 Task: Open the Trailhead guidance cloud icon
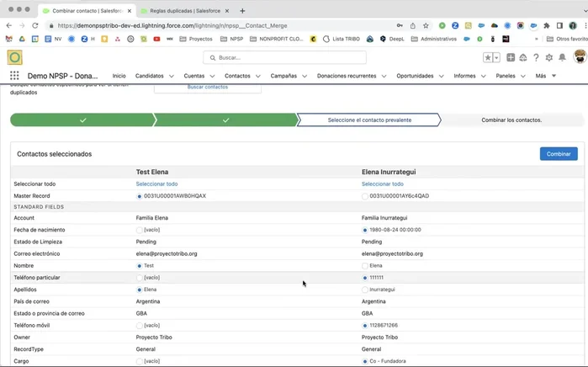pos(523,57)
